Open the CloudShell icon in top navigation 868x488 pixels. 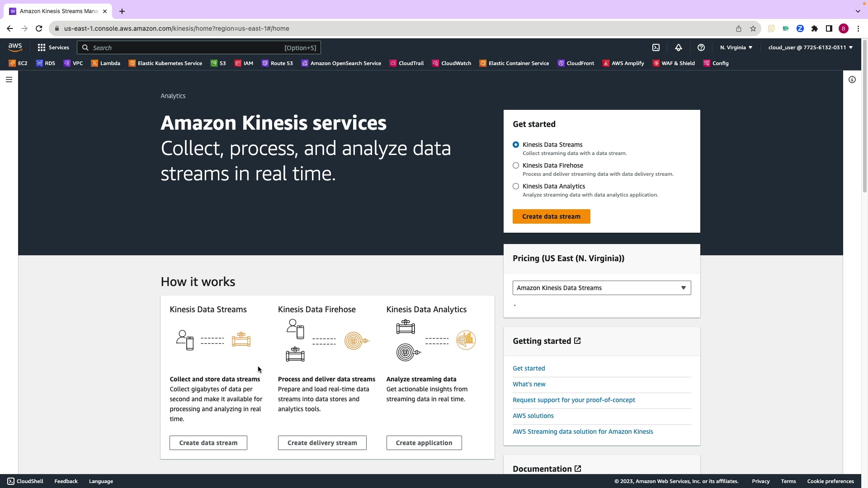coord(656,47)
